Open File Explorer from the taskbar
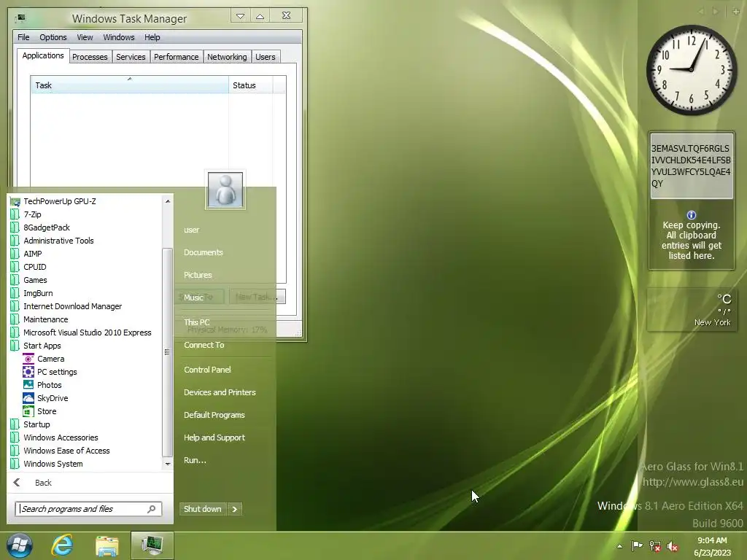 107,545
